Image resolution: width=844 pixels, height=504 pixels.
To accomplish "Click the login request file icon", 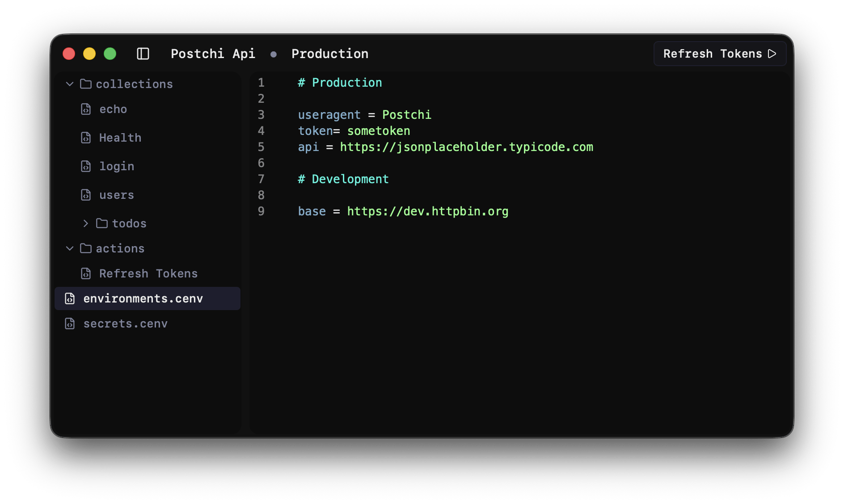I will (x=86, y=167).
